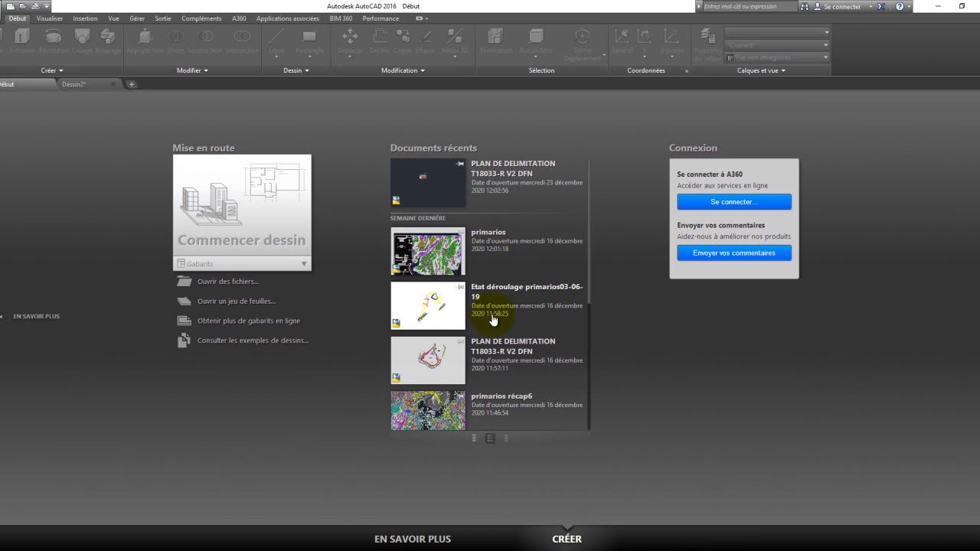Select the Balayage tool icon
Screen dimensions: 980x551
tap(108, 36)
